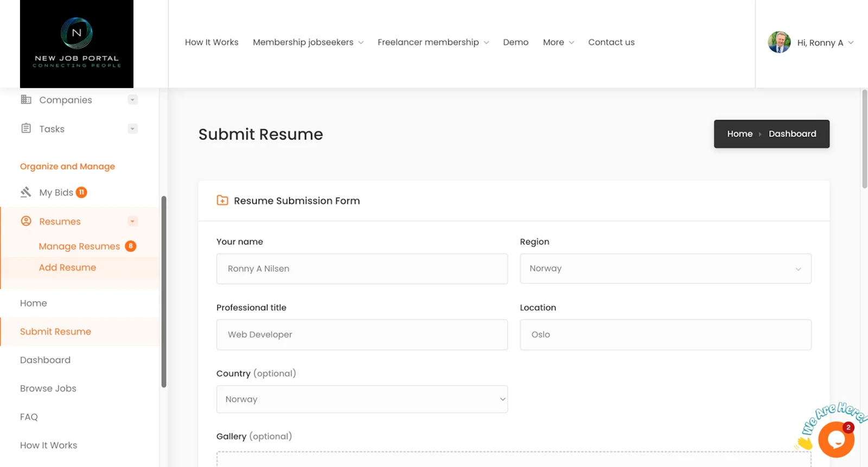This screenshot has height=467, width=868.
Task: Click the Location input showing Oslo
Action: tap(666, 335)
